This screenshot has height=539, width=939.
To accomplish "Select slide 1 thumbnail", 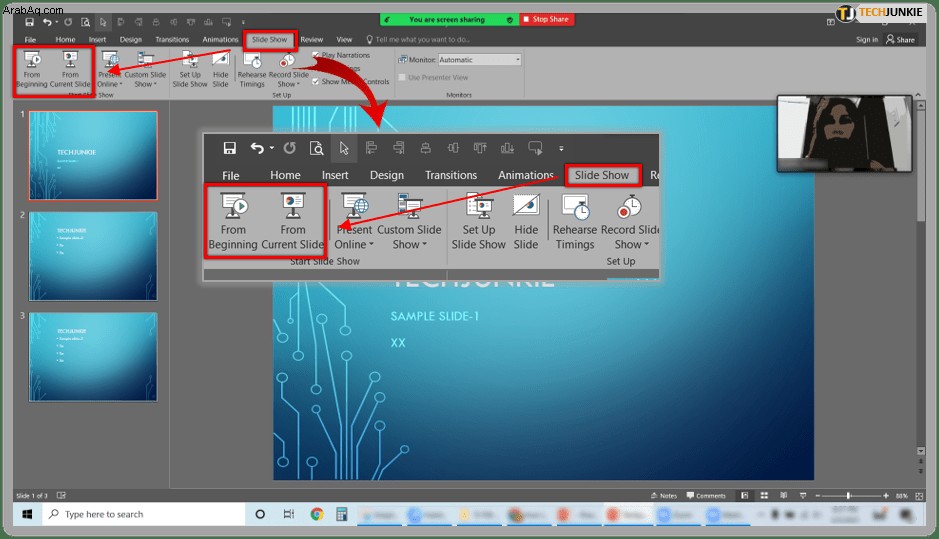I will pos(93,156).
